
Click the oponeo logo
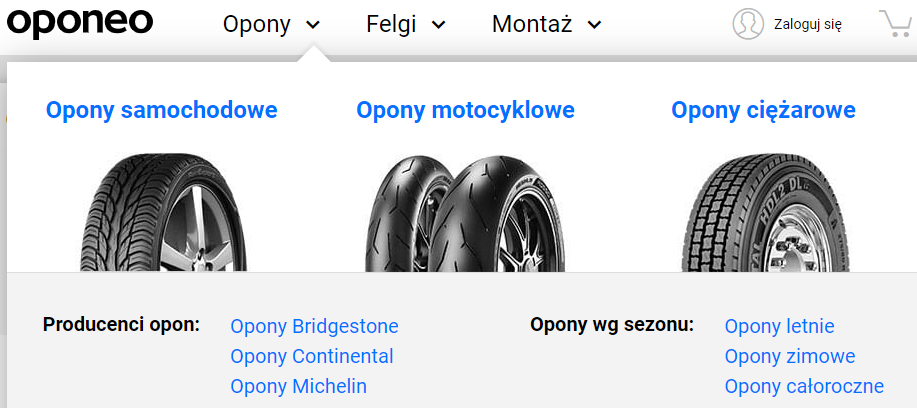(80, 23)
